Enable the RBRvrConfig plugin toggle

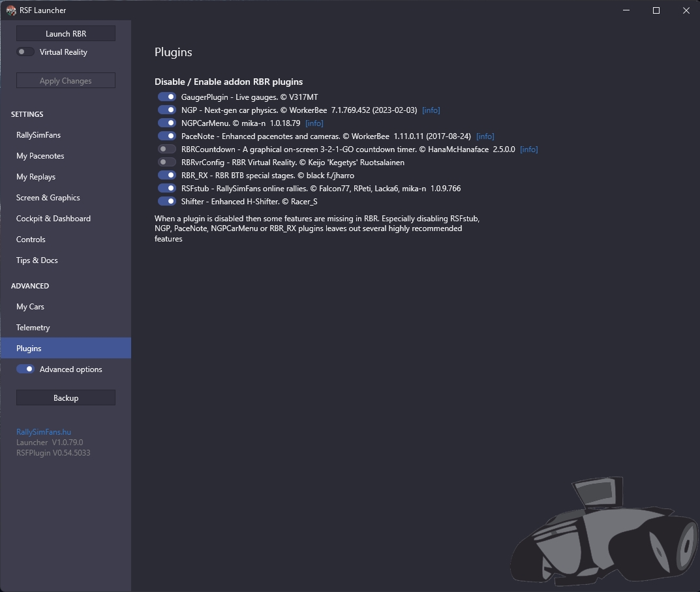coord(167,162)
